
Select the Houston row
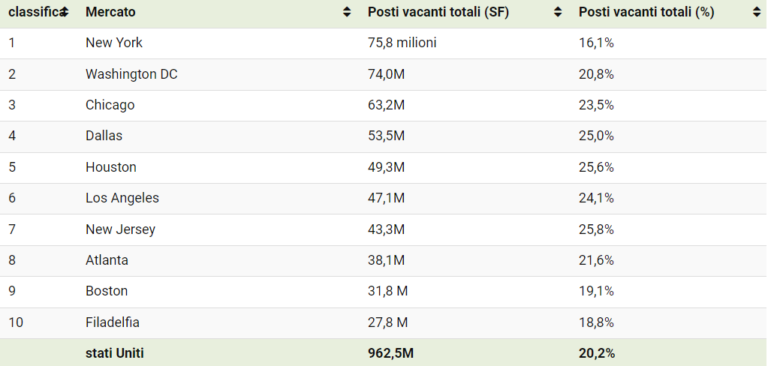tap(384, 167)
